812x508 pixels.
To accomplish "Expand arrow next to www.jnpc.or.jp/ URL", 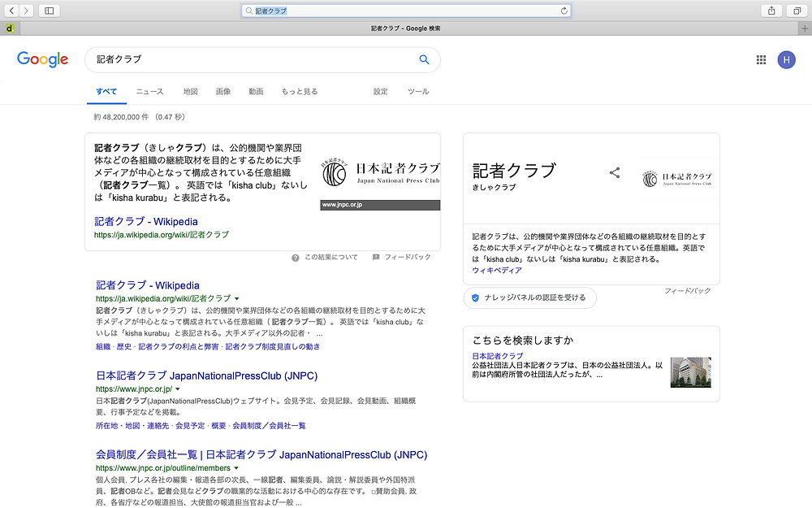I will (178, 389).
